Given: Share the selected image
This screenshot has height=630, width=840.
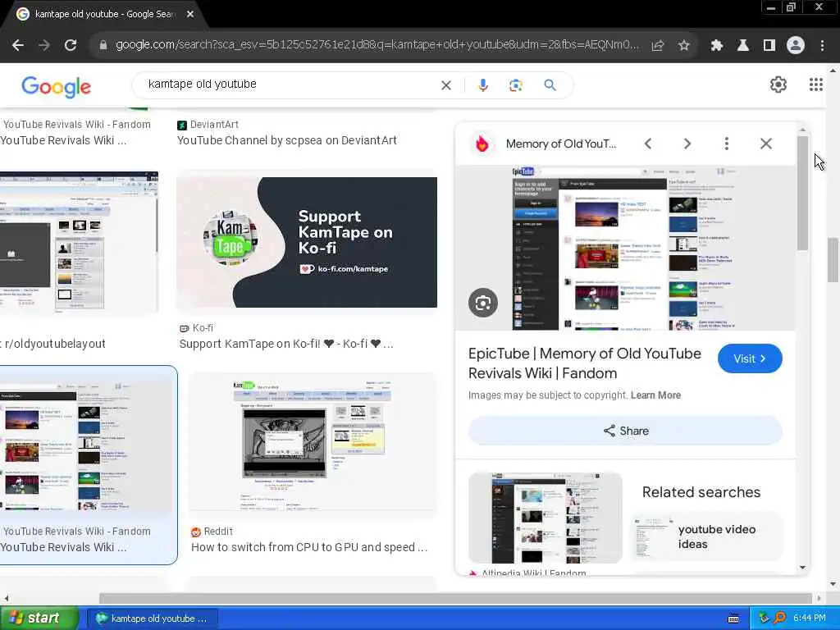Looking at the screenshot, I should pos(625,431).
